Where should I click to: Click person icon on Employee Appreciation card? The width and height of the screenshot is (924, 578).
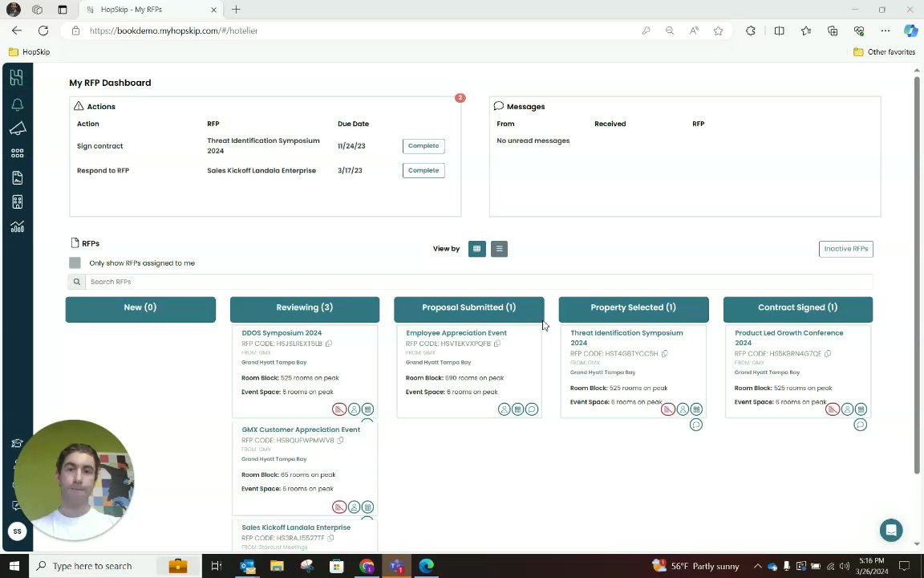pos(504,409)
